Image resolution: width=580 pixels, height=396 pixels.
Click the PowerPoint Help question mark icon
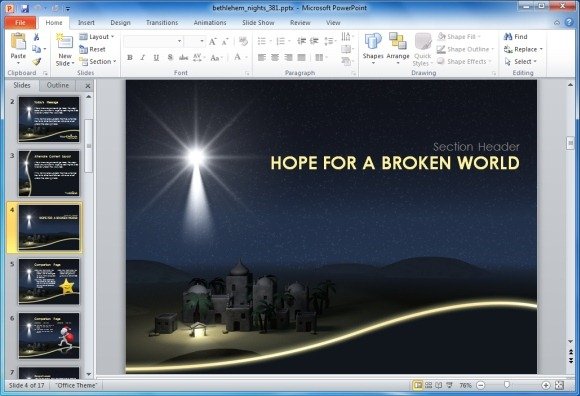tap(569, 23)
